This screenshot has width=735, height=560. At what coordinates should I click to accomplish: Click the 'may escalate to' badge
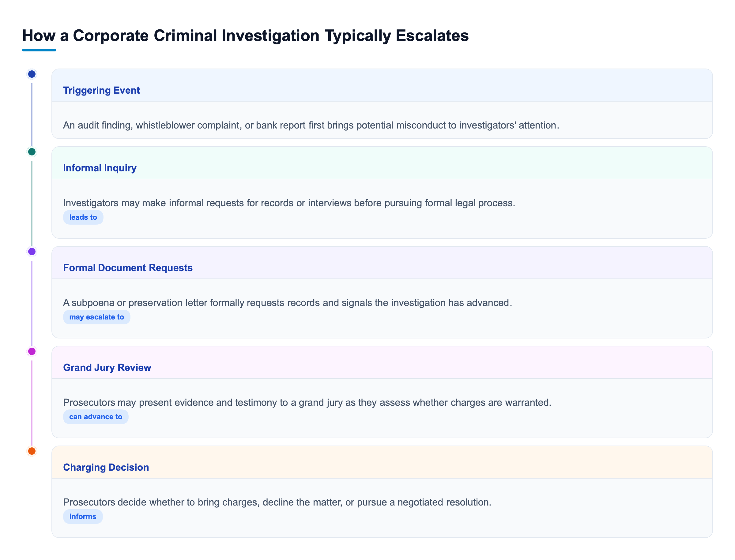tap(97, 317)
